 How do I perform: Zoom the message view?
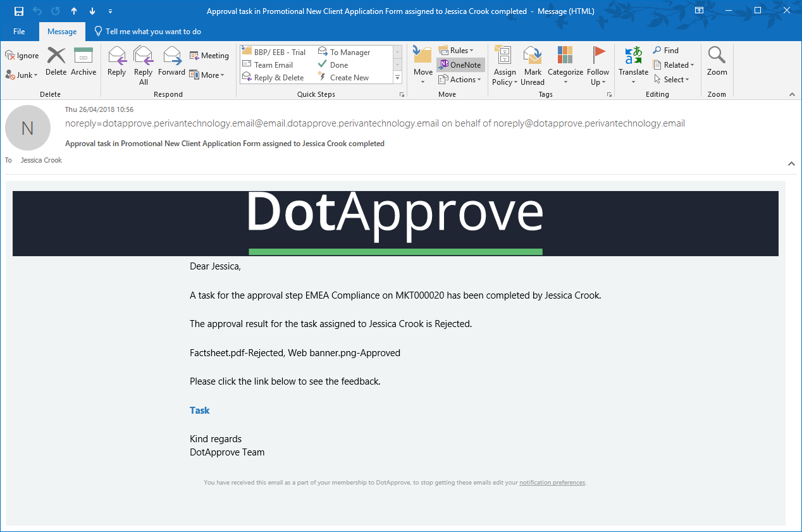point(717,62)
